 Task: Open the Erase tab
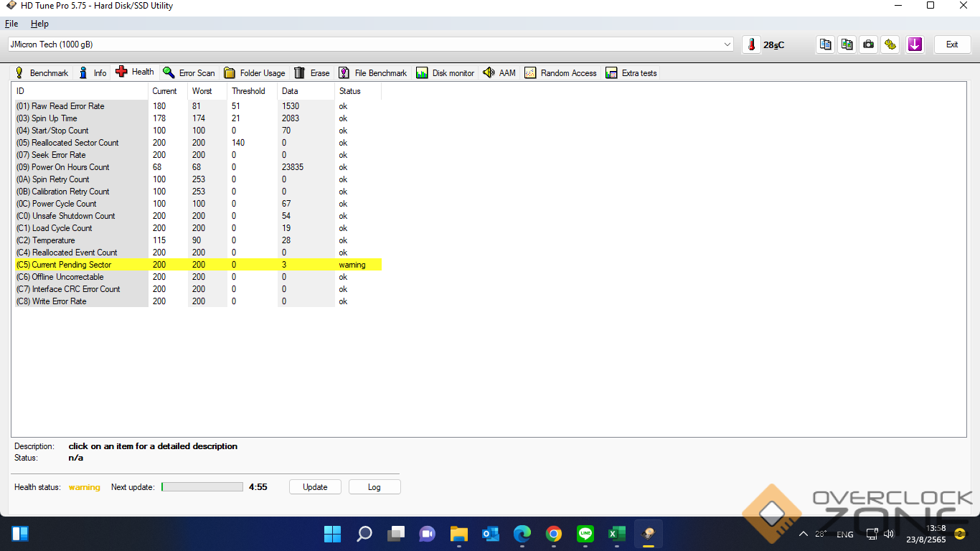312,73
